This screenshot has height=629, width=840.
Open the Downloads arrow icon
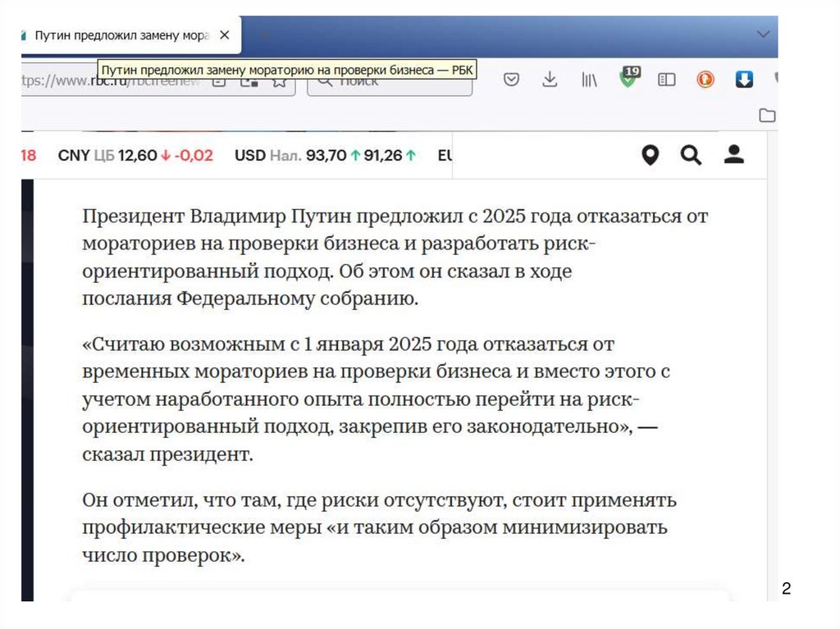(550, 80)
